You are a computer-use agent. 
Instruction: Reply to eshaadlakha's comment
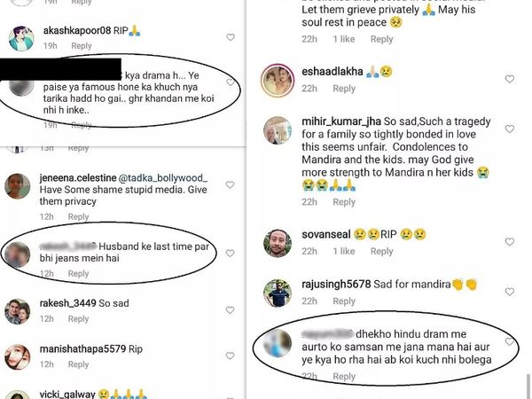[344, 89]
